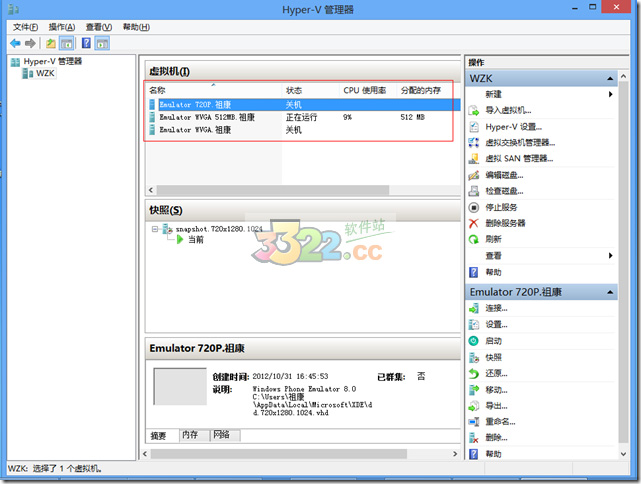This screenshot has width=641, height=484.
Task: Collapse the snapshot tree node
Action: [x=155, y=229]
